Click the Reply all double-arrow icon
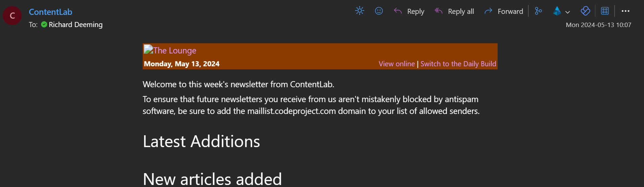The image size is (644, 187). (x=438, y=11)
